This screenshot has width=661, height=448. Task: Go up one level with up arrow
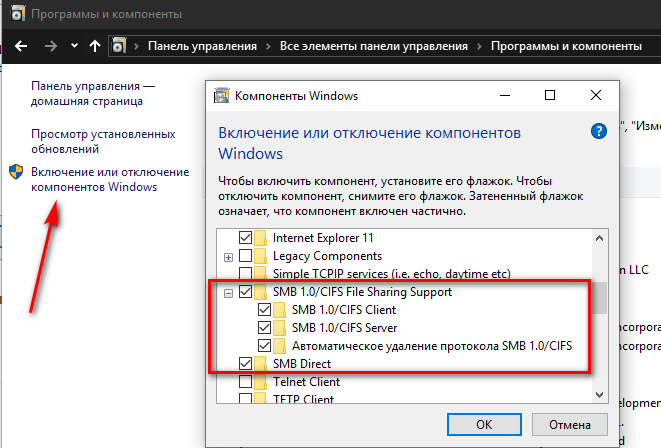[x=95, y=46]
